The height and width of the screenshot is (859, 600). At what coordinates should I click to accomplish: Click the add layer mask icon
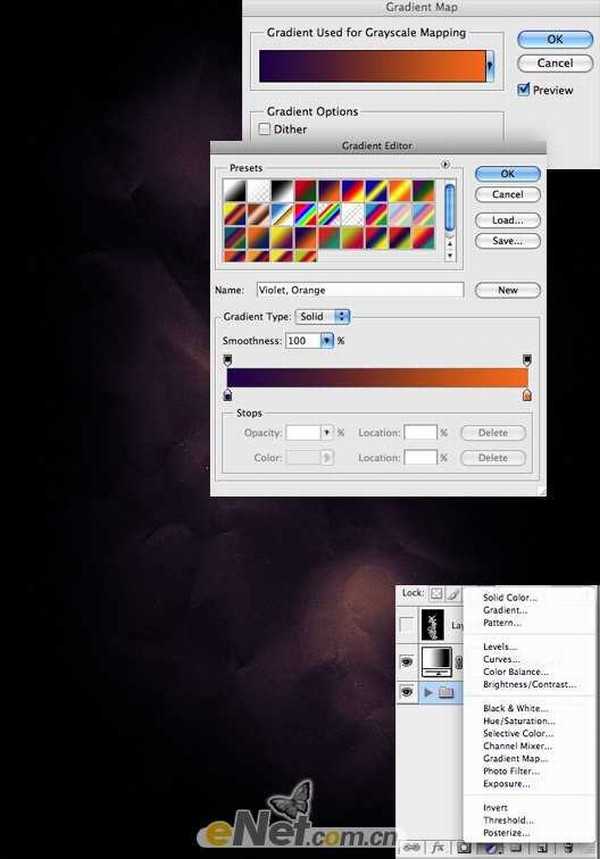464,846
